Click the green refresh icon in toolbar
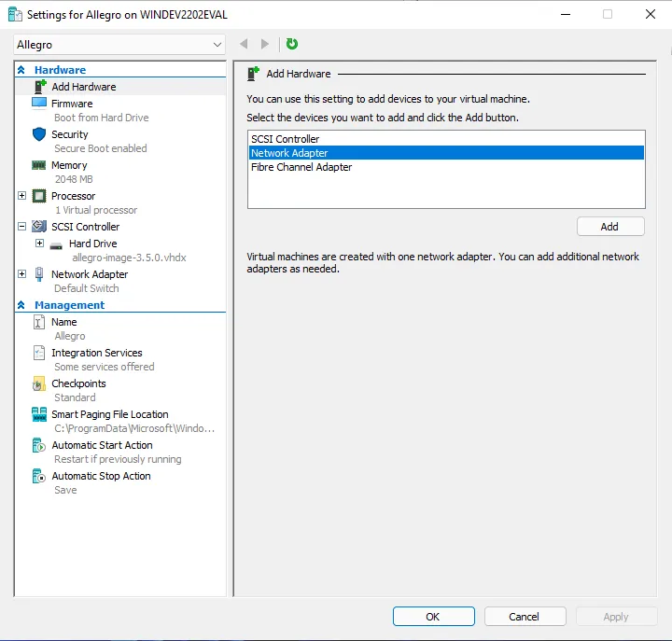672x641 pixels. click(292, 44)
